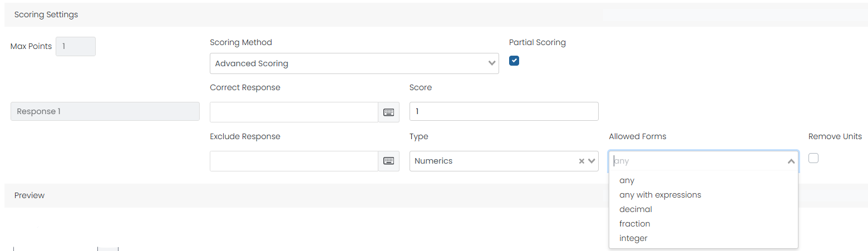This screenshot has width=868, height=251.
Task: Open math keyboard for Exclude Response
Action: tap(388, 161)
